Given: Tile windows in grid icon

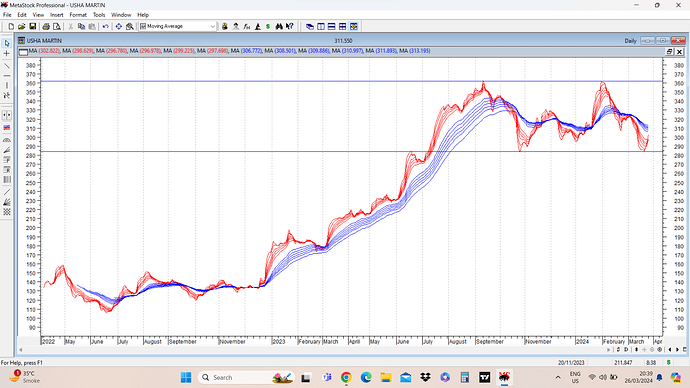Looking at the screenshot, I should click(342, 26).
